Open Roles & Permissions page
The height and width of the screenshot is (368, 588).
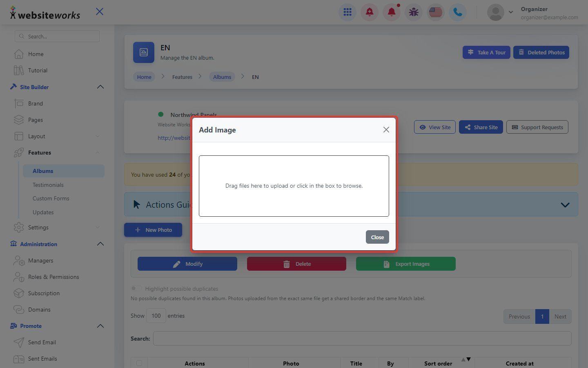click(x=53, y=277)
